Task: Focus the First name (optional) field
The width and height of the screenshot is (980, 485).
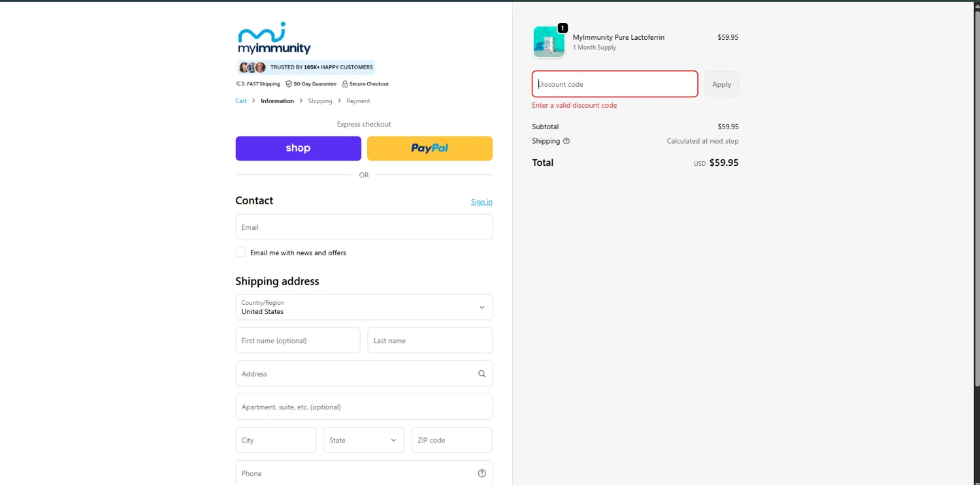Action: tap(298, 341)
